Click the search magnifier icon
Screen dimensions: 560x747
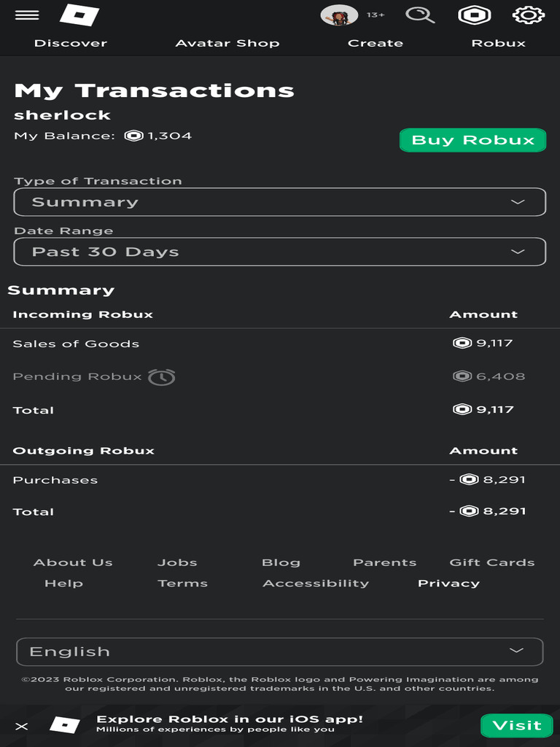coord(420,15)
